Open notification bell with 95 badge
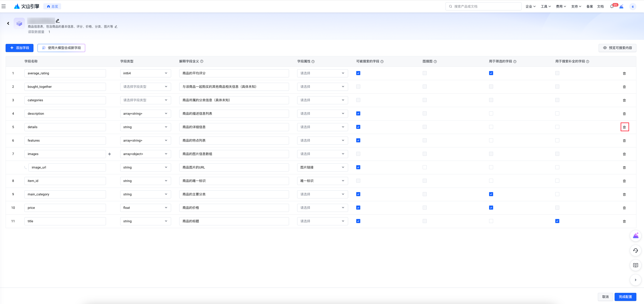Screen dimensions: 644x304 [612, 6]
